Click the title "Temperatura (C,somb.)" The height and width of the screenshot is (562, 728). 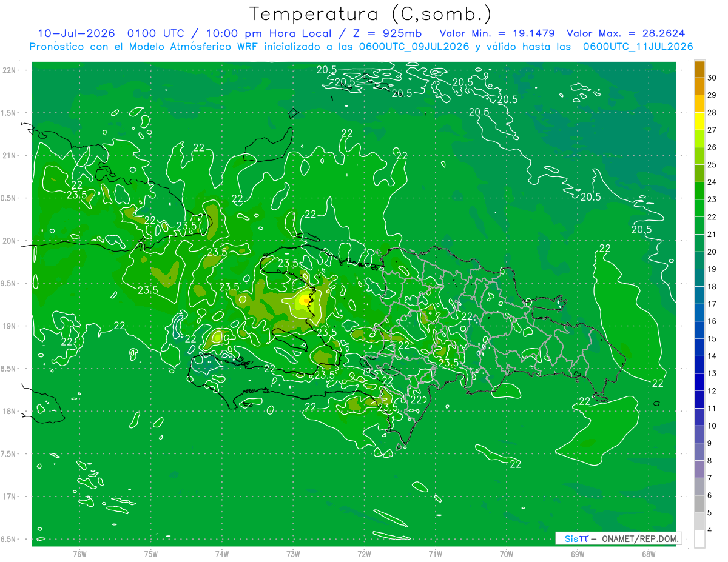[x=371, y=15]
